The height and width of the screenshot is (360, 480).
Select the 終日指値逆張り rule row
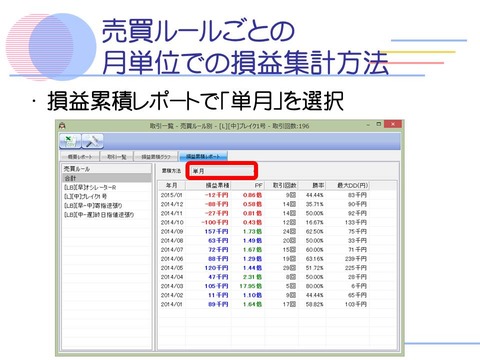pos(106,215)
